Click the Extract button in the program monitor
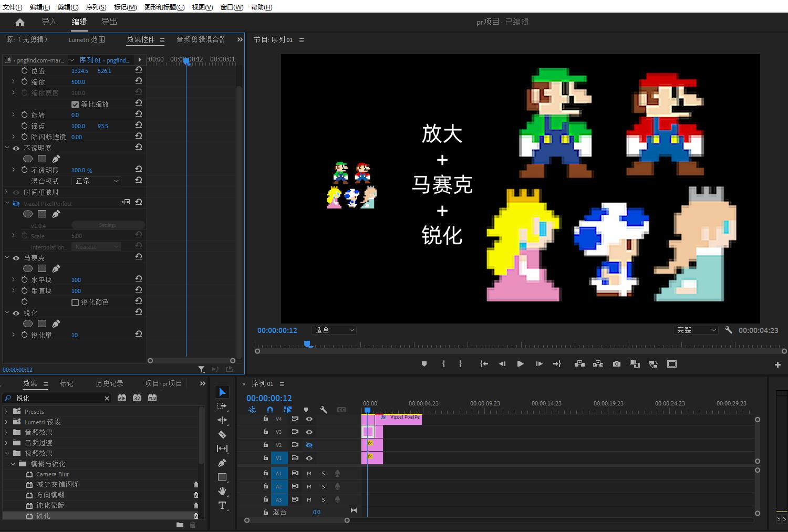Screen dimensions: 788x532 (598, 364)
